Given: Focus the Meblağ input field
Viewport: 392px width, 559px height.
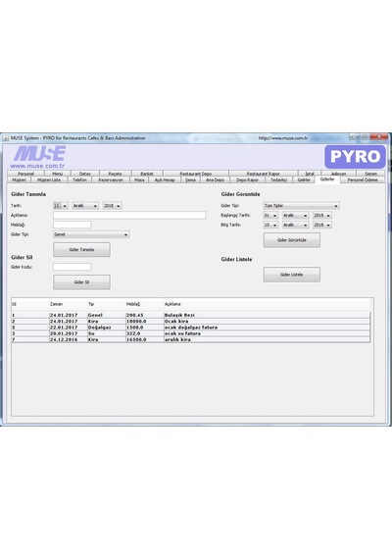Looking at the screenshot, I should 73,225.
